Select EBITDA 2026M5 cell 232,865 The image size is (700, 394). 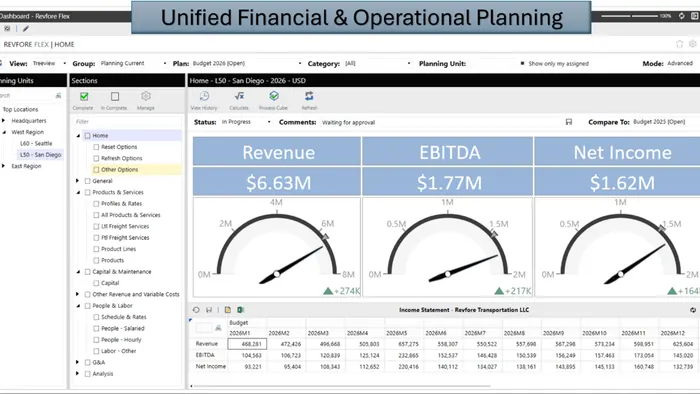pyautogui.click(x=404, y=355)
